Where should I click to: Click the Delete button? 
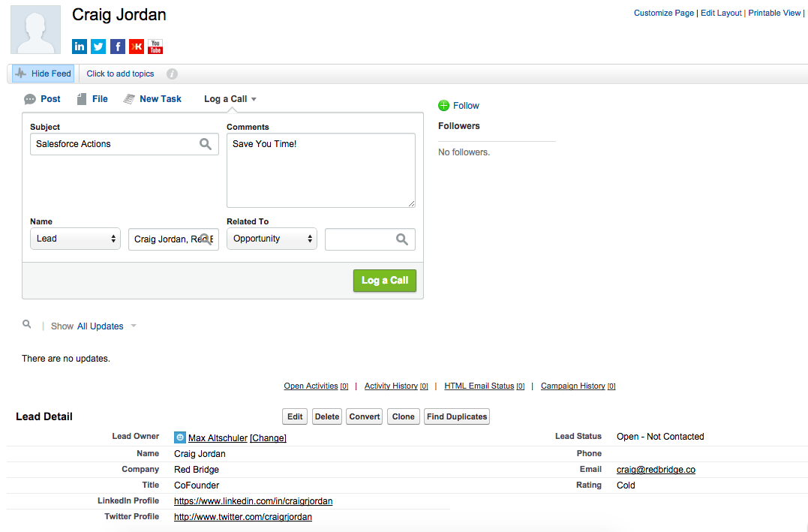tap(326, 416)
